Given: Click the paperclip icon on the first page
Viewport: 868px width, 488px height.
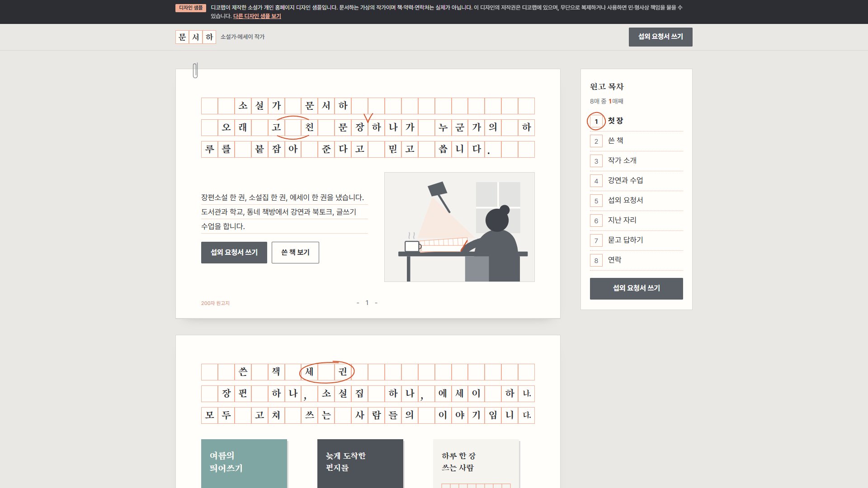Looking at the screenshot, I should click(x=195, y=70).
